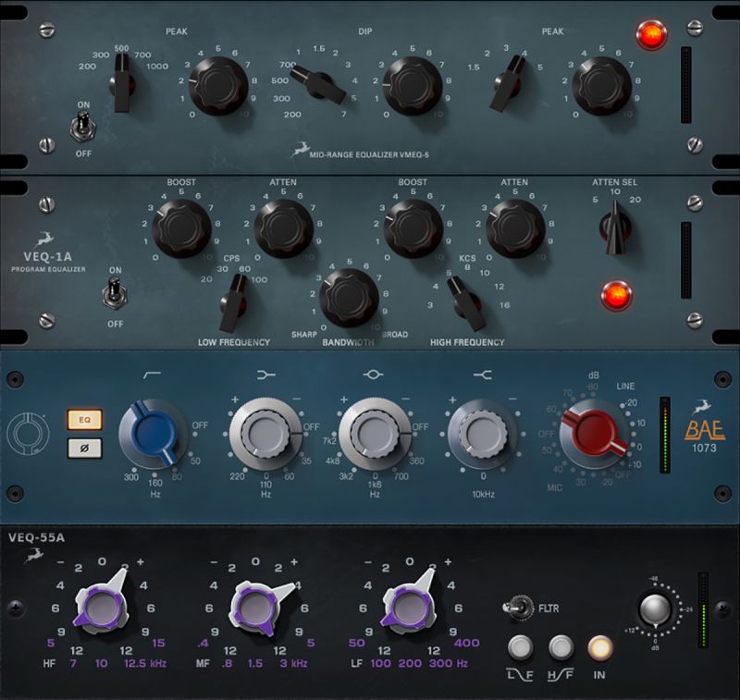Click the VMEQ-5 level meter strip
The height and width of the screenshot is (700, 740).
tap(685, 85)
